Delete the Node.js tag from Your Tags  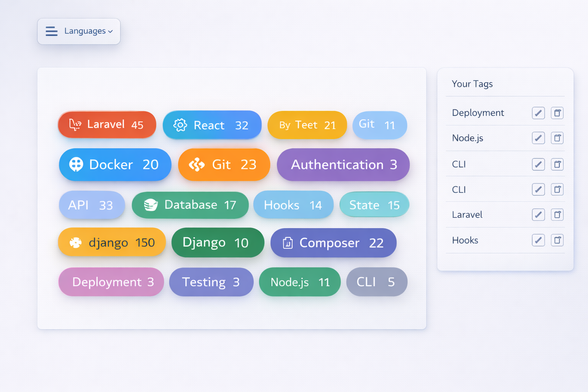(x=557, y=138)
